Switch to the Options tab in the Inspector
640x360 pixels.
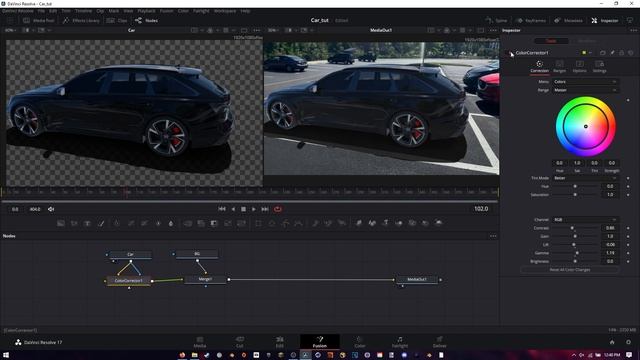pos(580,67)
